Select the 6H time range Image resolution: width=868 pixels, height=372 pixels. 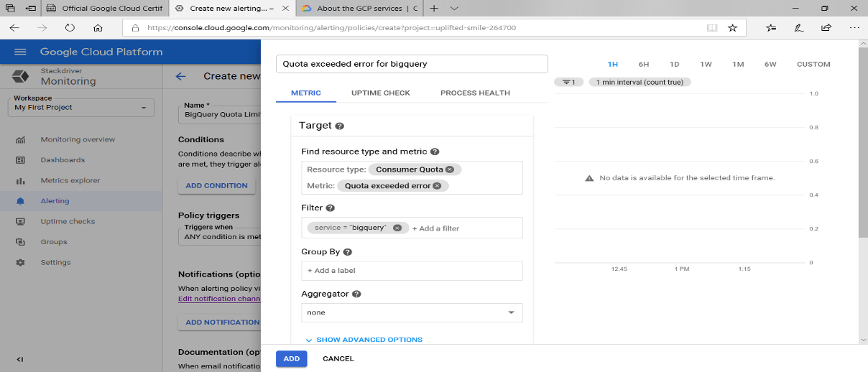coord(644,65)
